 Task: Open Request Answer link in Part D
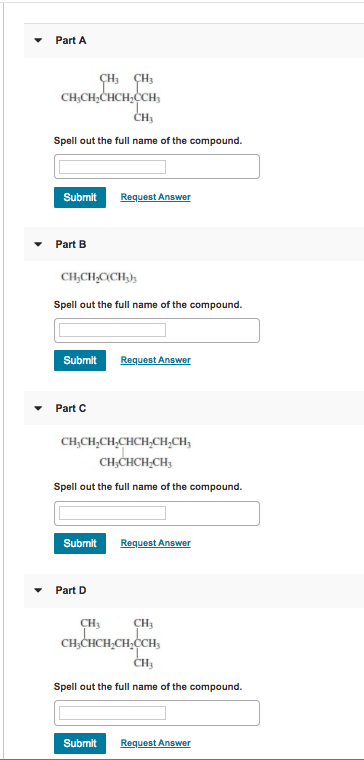click(x=156, y=743)
